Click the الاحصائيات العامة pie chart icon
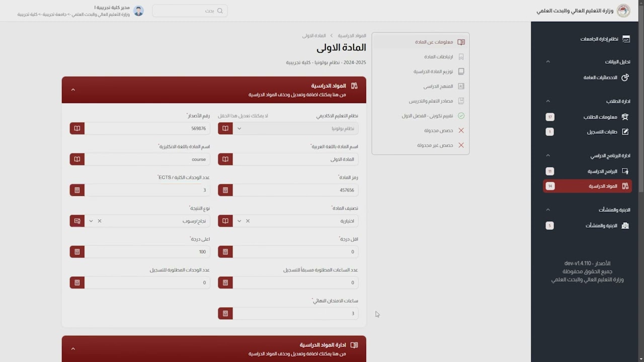This screenshot has width=644, height=362. coord(625,77)
